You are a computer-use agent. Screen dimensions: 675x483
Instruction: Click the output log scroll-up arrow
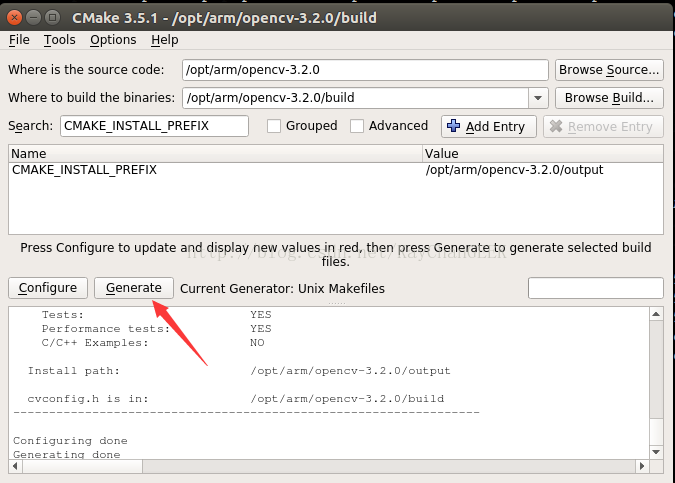(x=656, y=314)
